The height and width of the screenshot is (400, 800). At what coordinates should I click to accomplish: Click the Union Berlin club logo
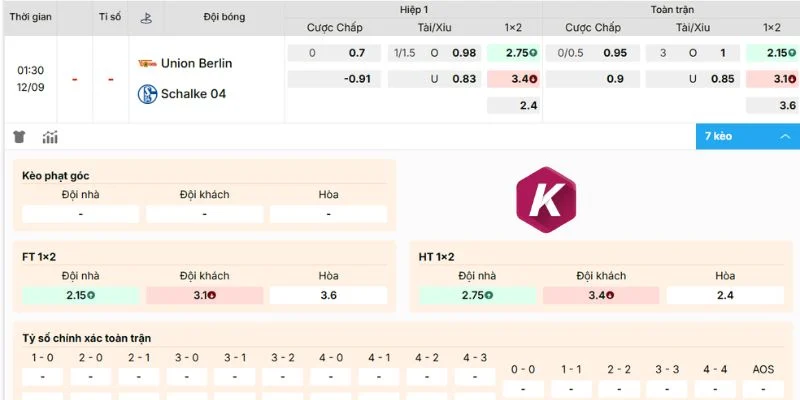coord(147,63)
